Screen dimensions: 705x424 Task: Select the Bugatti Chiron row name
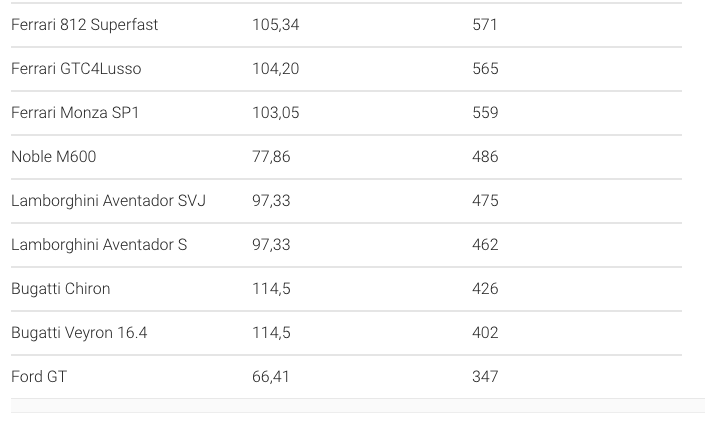coord(61,289)
